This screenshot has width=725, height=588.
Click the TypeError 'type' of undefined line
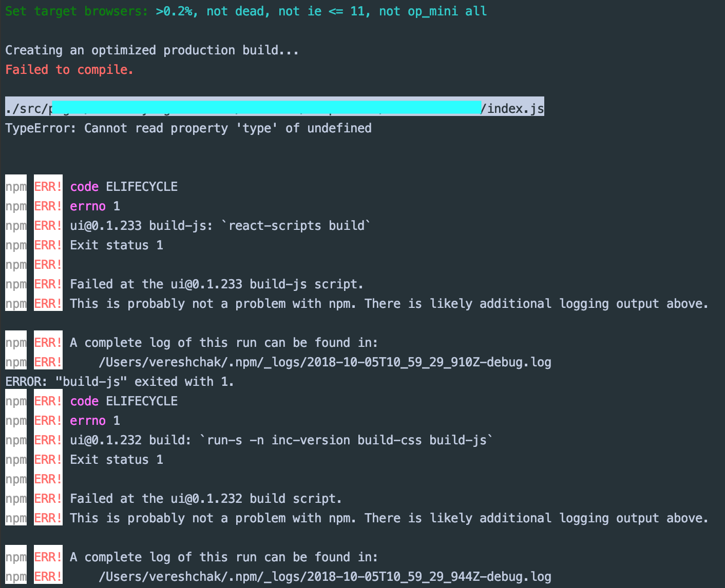coord(188,128)
